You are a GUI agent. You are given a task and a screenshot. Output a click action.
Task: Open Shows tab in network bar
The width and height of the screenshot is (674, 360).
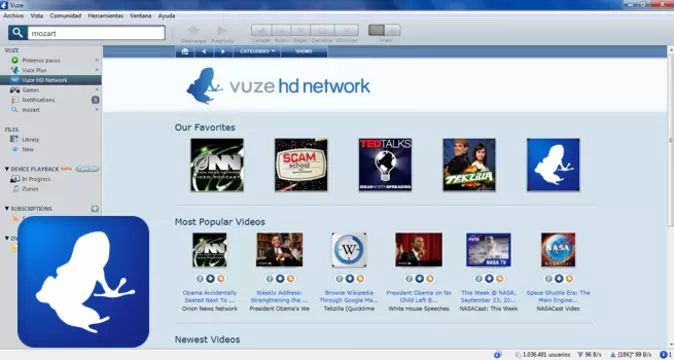pos(304,52)
